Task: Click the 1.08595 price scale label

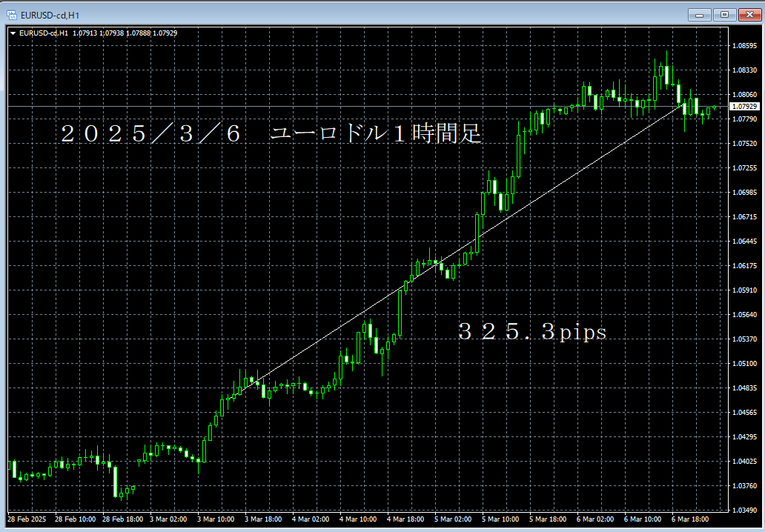Action: pos(745,46)
